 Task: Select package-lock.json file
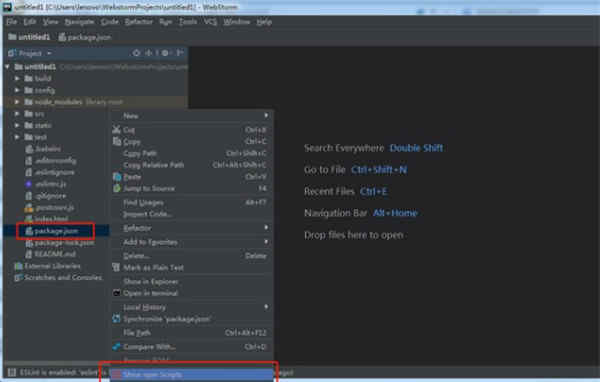[64, 243]
